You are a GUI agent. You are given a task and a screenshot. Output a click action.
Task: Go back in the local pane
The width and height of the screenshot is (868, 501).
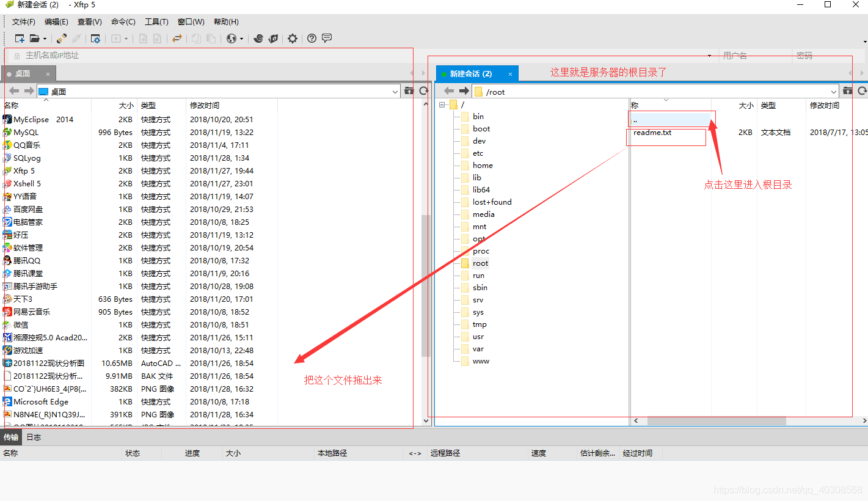[x=13, y=91]
